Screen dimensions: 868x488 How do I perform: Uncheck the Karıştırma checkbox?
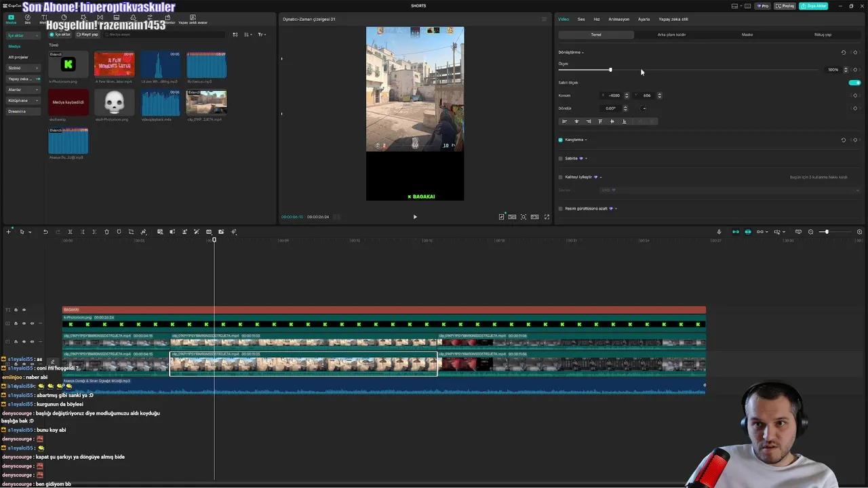point(561,140)
